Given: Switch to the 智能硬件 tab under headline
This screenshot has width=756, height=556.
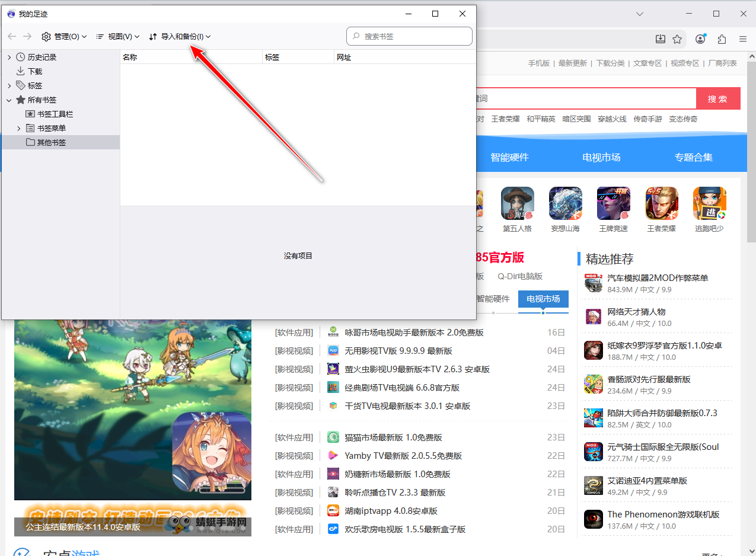Looking at the screenshot, I should (493, 299).
